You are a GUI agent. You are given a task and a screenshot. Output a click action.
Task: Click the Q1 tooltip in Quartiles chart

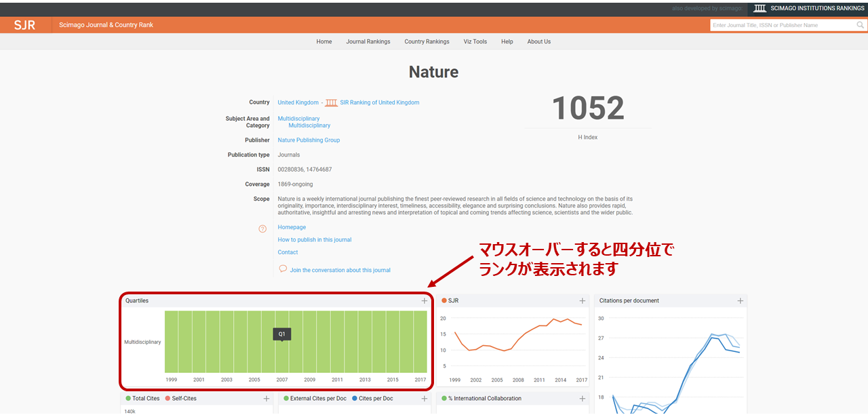(282, 334)
